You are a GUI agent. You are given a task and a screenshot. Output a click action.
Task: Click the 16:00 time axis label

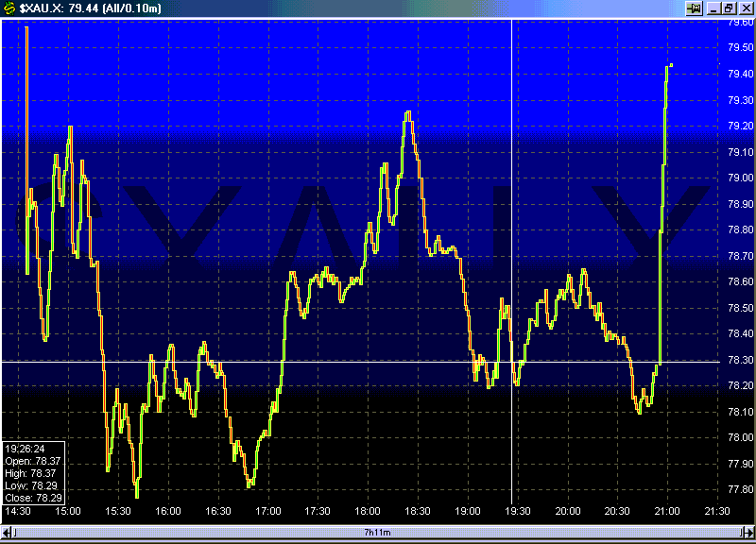tap(168, 511)
